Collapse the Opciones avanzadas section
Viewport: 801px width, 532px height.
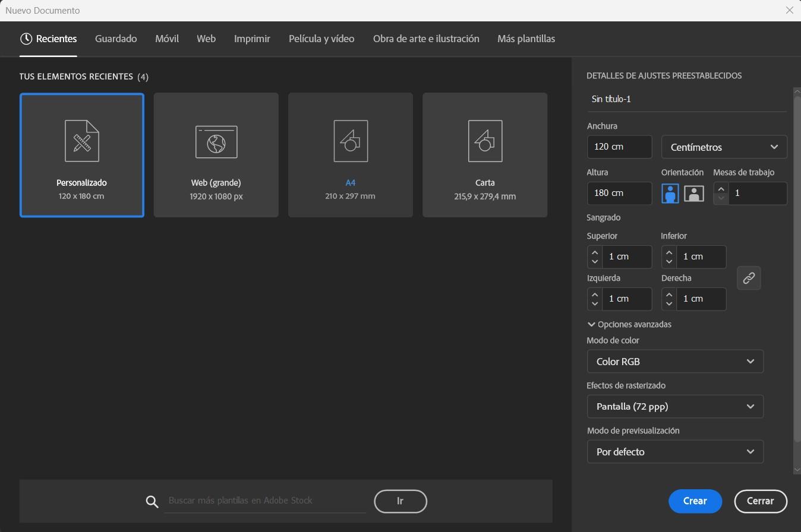629,324
